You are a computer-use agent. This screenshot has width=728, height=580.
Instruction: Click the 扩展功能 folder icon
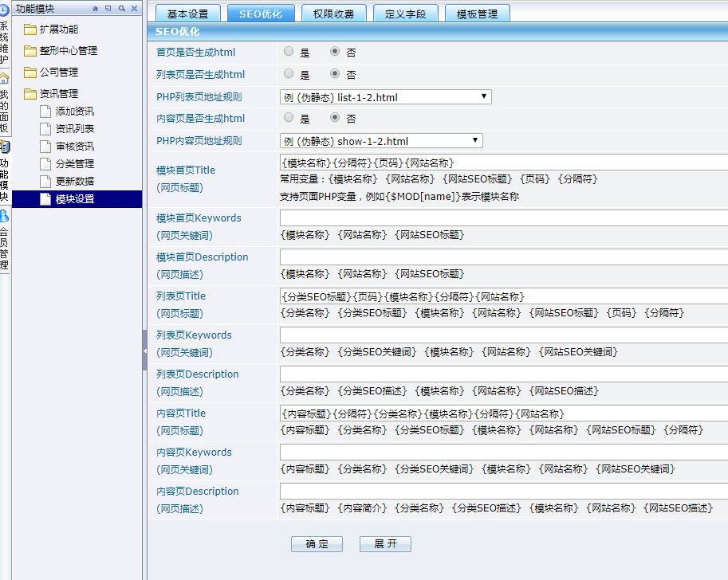pyautogui.click(x=30, y=30)
